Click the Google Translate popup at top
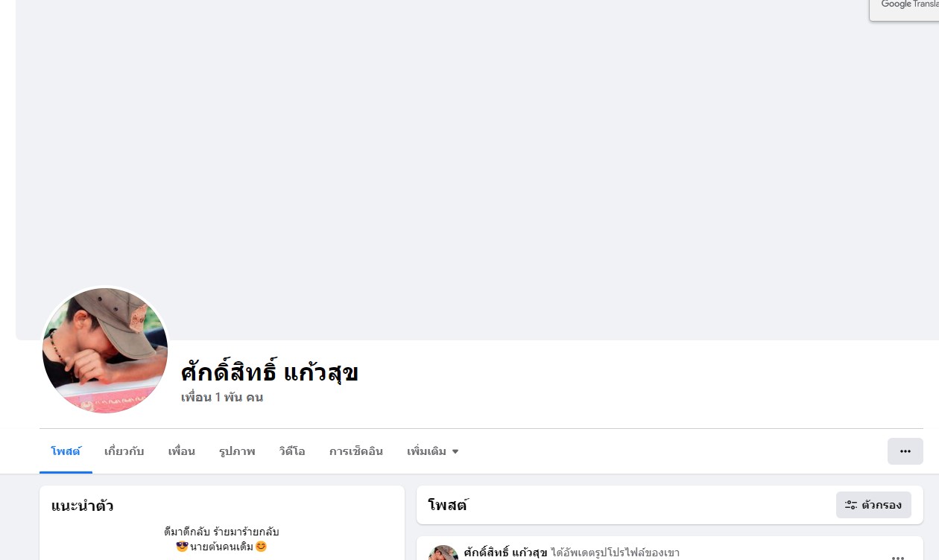 [904, 9]
